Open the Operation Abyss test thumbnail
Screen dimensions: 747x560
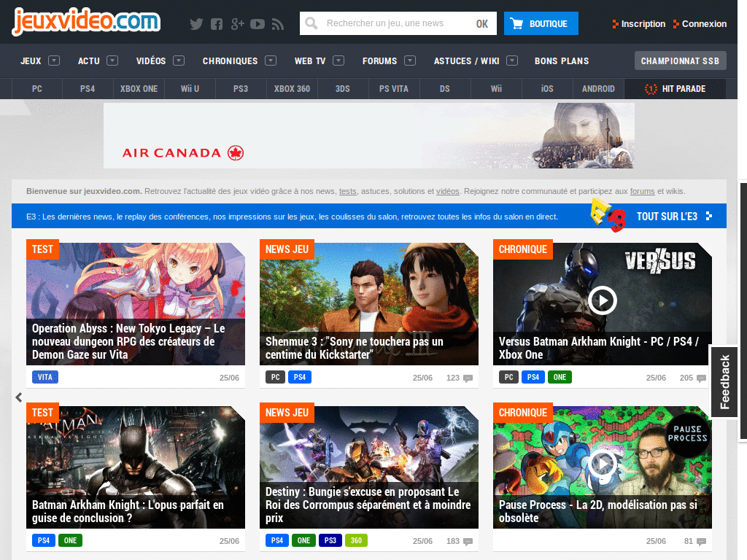136,304
